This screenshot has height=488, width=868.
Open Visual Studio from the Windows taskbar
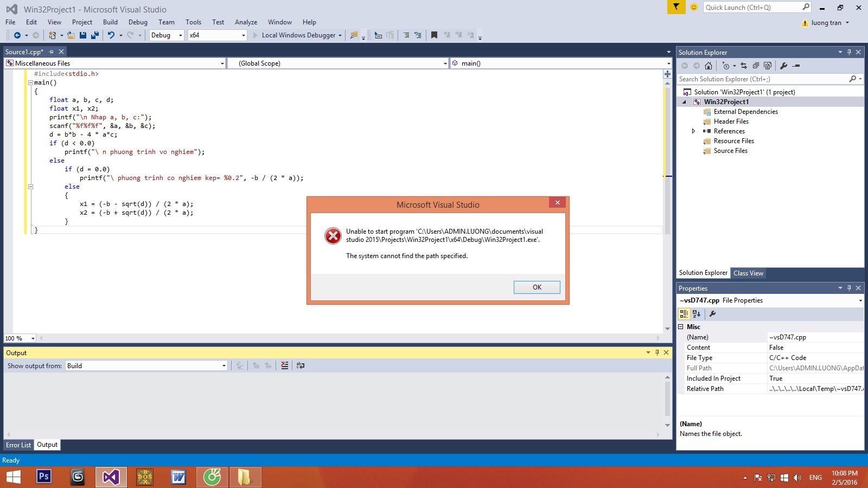coord(111,477)
